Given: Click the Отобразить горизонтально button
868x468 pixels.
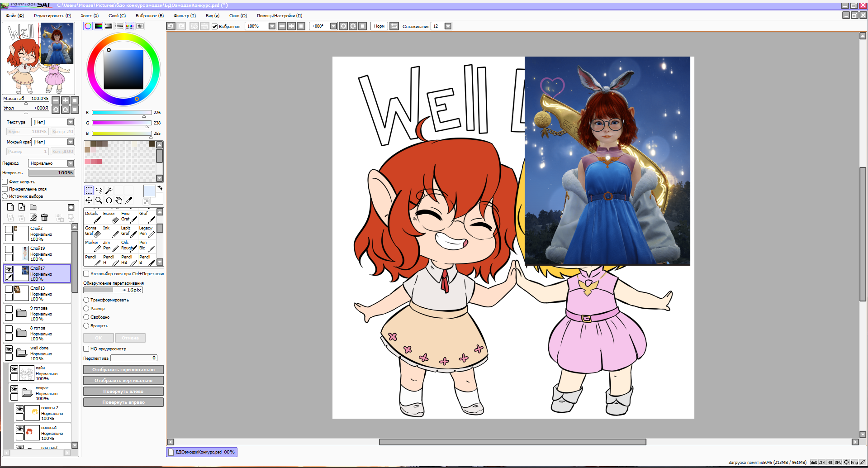Looking at the screenshot, I should click(x=123, y=370).
